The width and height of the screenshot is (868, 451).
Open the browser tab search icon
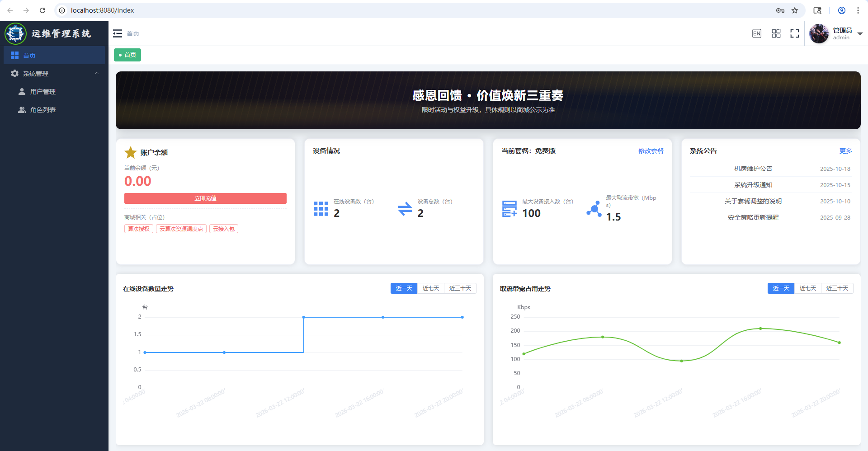(x=817, y=10)
